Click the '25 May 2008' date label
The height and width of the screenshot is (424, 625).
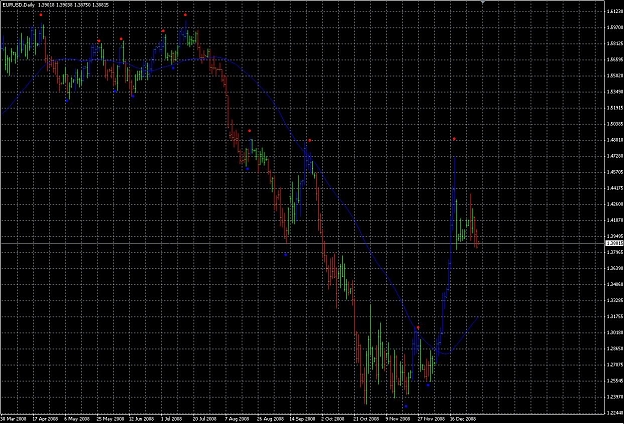[x=108, y=420]
